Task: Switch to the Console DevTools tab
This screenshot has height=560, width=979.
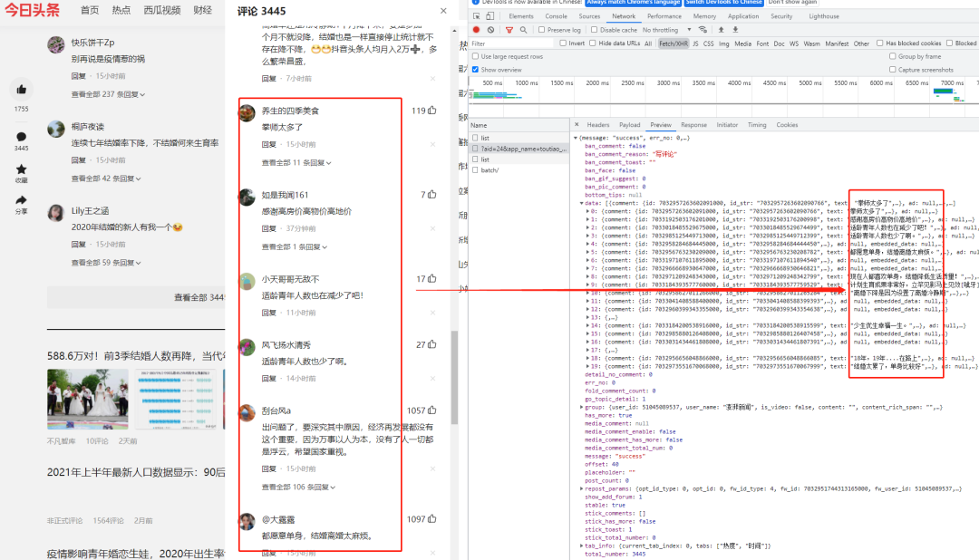Action: (556, 16)
